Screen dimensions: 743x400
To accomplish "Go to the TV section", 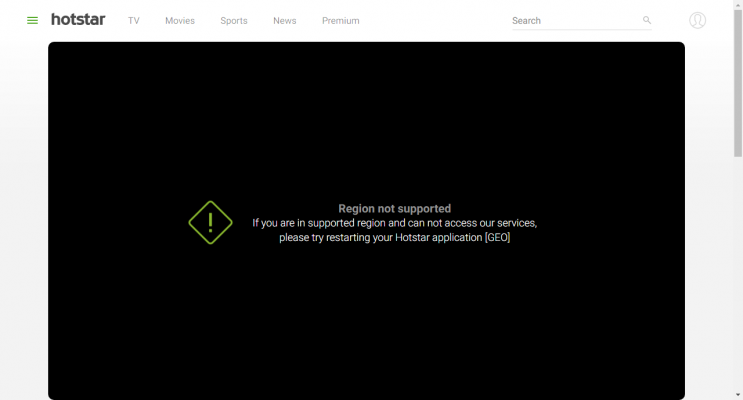I will coord(133,21).
